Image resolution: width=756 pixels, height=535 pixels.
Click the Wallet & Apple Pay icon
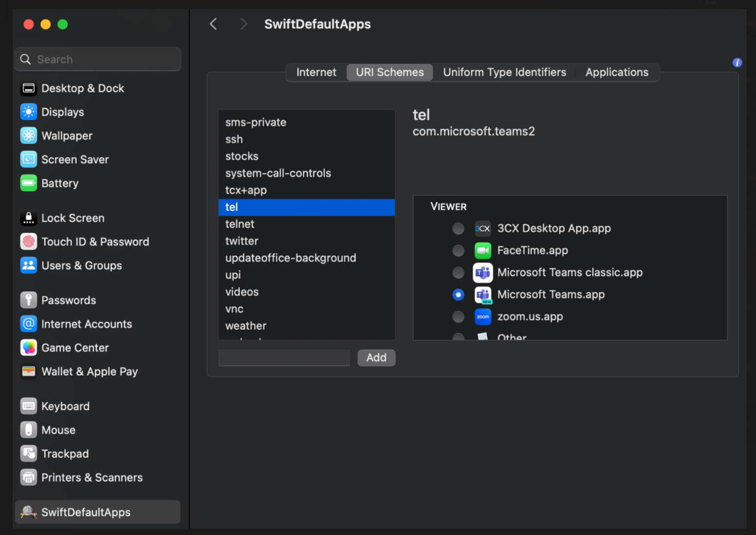pyautogui.click(x=29, y=371)
